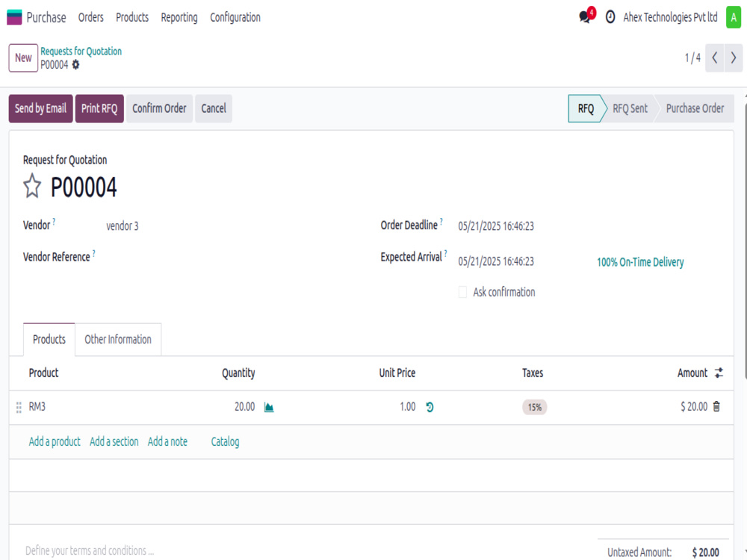Click the Expected Arrival help question mark
This screenshot has height=560, width=747.
pyautogui.click(x=445, y=253)
